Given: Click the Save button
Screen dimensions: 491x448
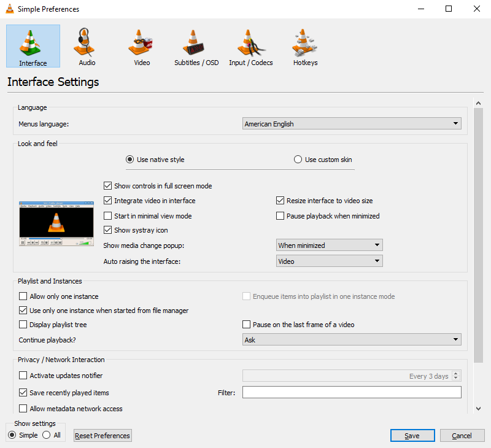Looking at the screenshot, I should tap(412, 436).
